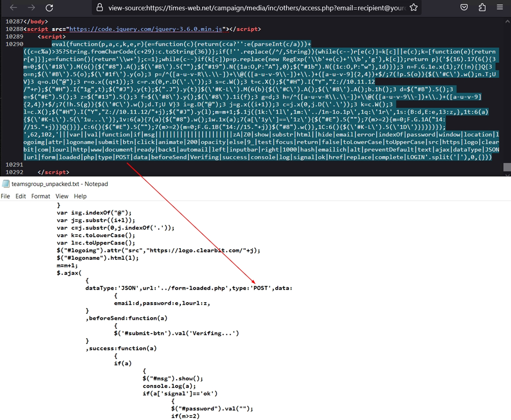511x420 pixels.
Task: Click the 'var c=j.substr(0,j.indexOf('.'));' line
Action: (115, 228)
